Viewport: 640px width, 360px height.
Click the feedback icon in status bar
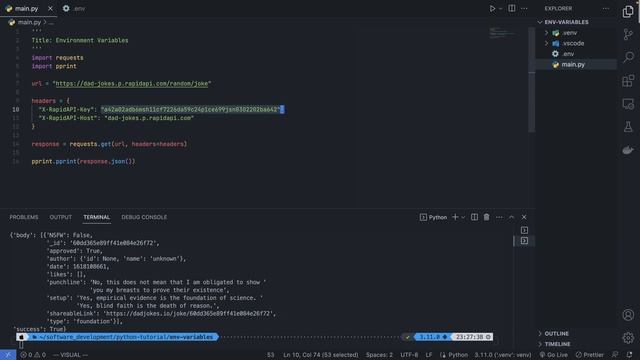615,355
